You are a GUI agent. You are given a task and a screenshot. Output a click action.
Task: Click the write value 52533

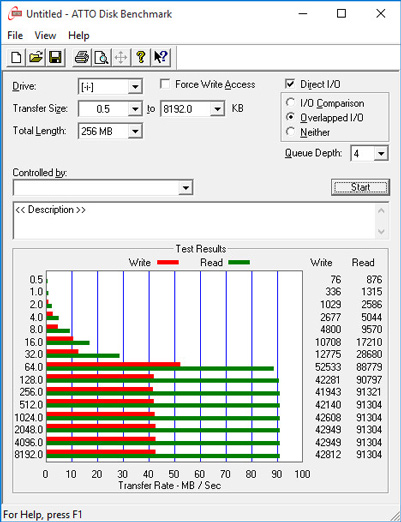pos(328,367)
